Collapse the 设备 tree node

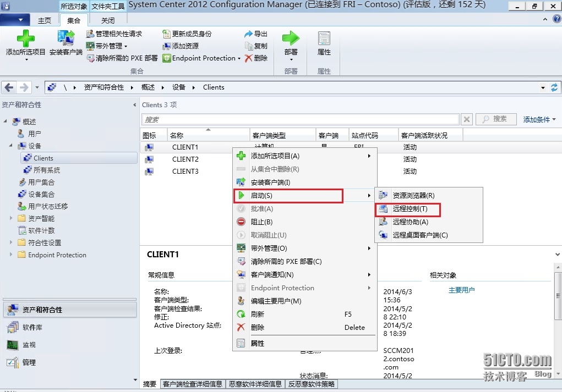point(11,145)
